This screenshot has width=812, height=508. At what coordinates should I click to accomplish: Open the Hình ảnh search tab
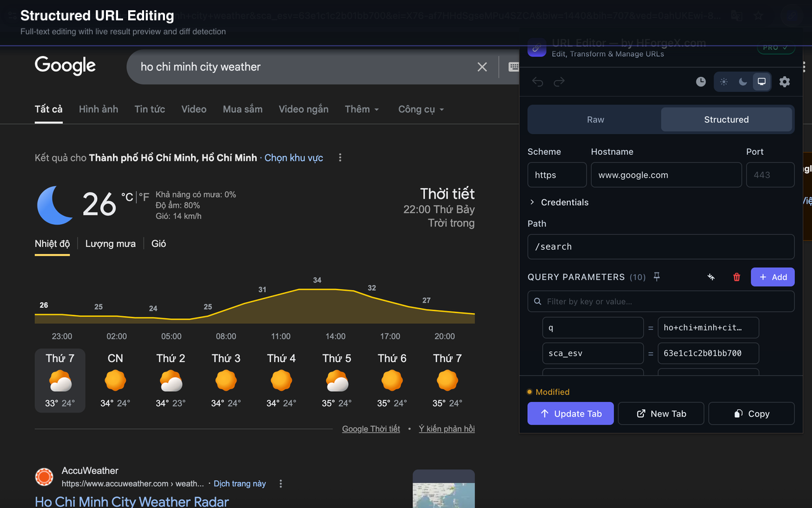[x=98, y=109]
